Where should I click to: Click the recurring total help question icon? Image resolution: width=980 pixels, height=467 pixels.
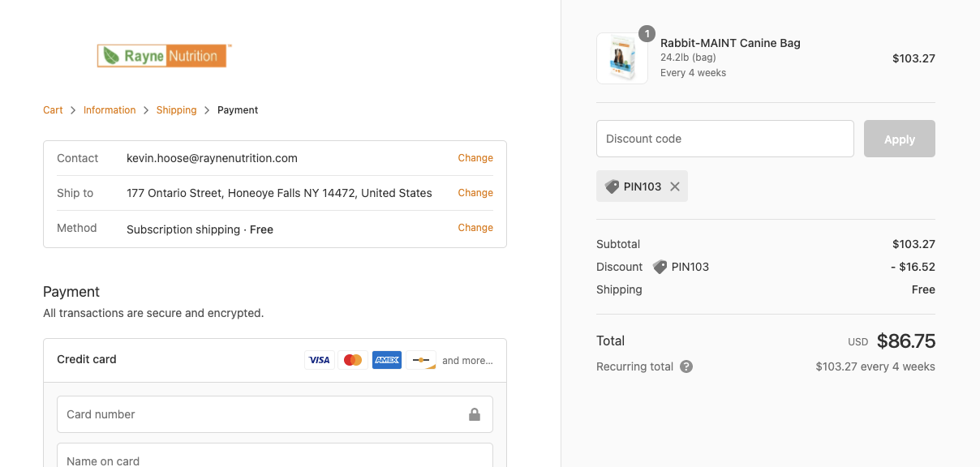coord(686,366)
